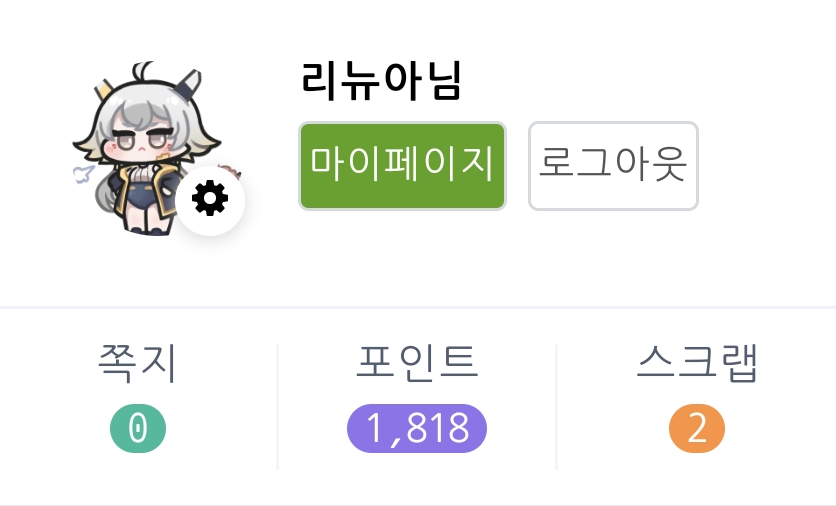Check point balance of 1,818
The image size is (836, 506).
pyautogui.click(x=417, y=428)
